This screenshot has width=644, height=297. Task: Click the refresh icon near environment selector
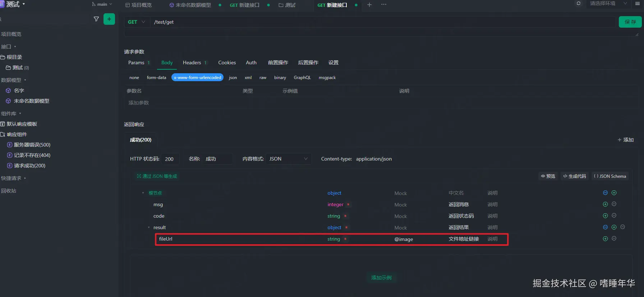[x=579, y=3]
